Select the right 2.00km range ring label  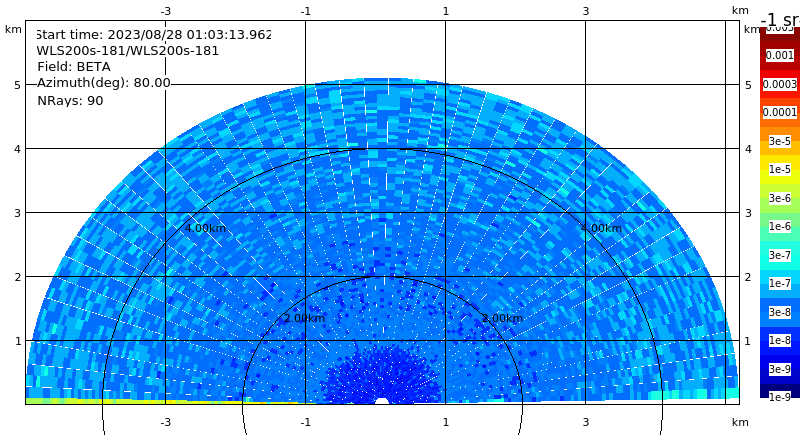pyautogui.click(x=503, y=318)
